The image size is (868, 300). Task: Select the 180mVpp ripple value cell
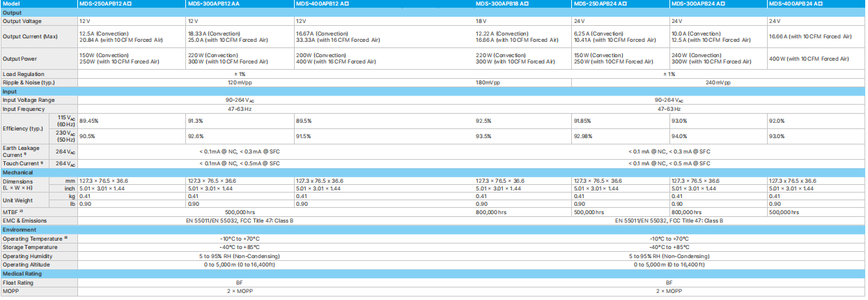point(488,82)
